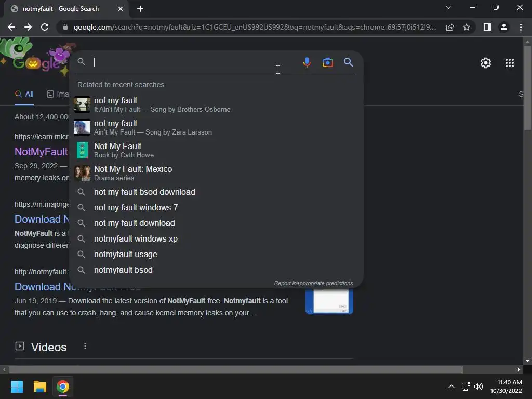
Task: Select the Brothers Osborne song suggestion
Action: click(216, 104)
